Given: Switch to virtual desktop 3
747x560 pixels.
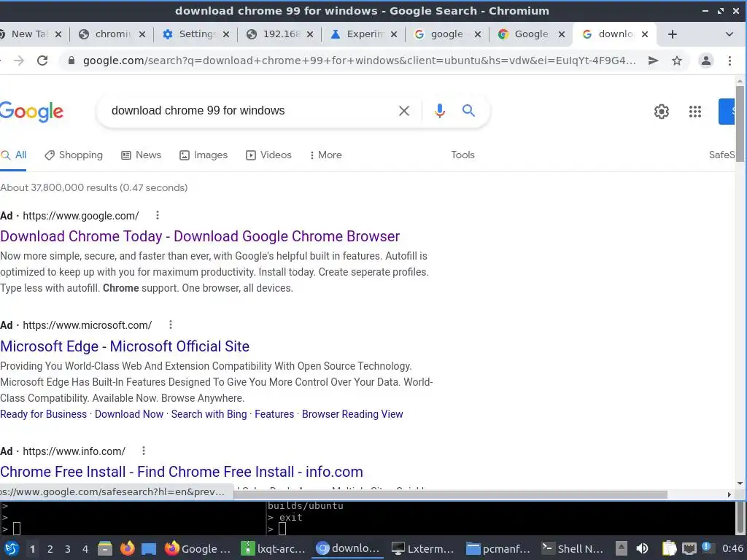Looking at the screenshot, I should [x=68, y=549].
